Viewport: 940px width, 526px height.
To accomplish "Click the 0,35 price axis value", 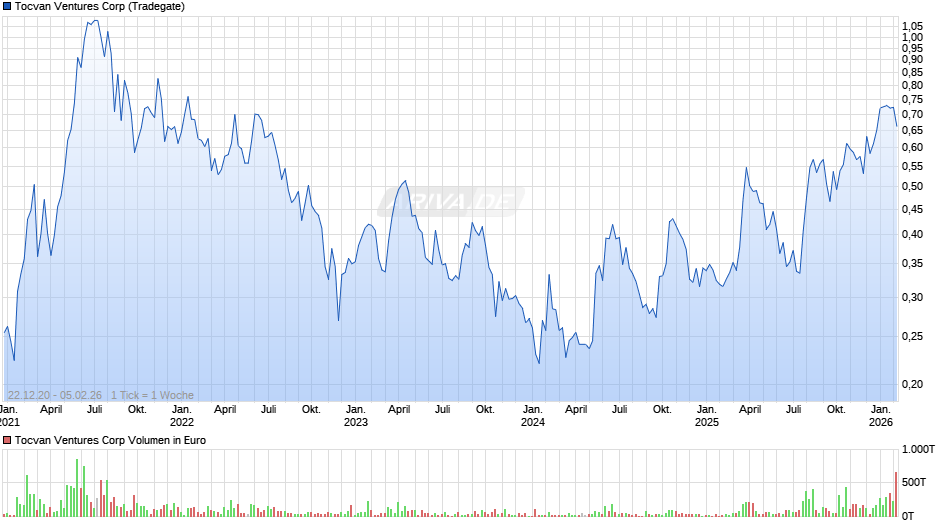I will click(x=912, y=263).
